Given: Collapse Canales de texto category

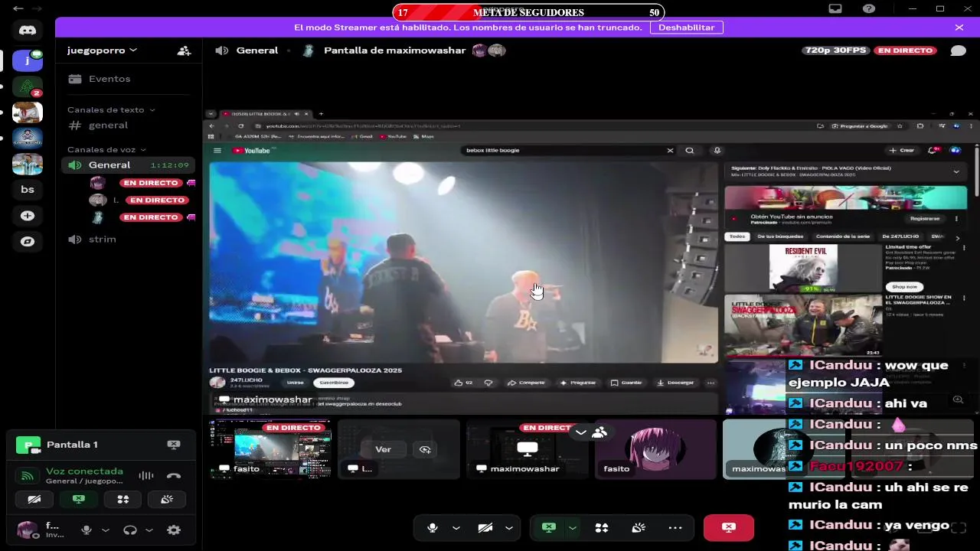Looking at the screenshot, I should pos(111,110).
